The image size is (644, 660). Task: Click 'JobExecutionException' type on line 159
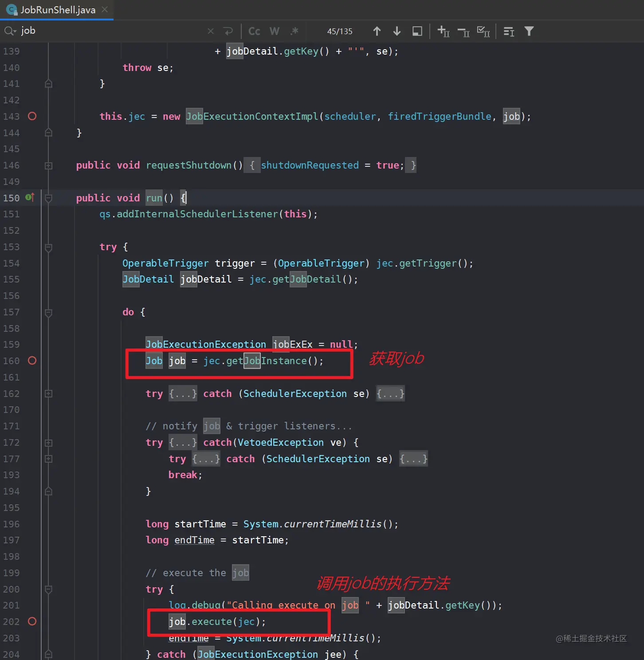(x=206, y=345)
